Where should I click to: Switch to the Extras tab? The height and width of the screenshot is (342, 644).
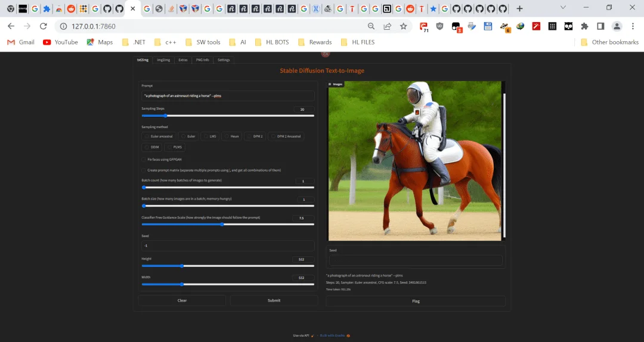pos(183,60)
